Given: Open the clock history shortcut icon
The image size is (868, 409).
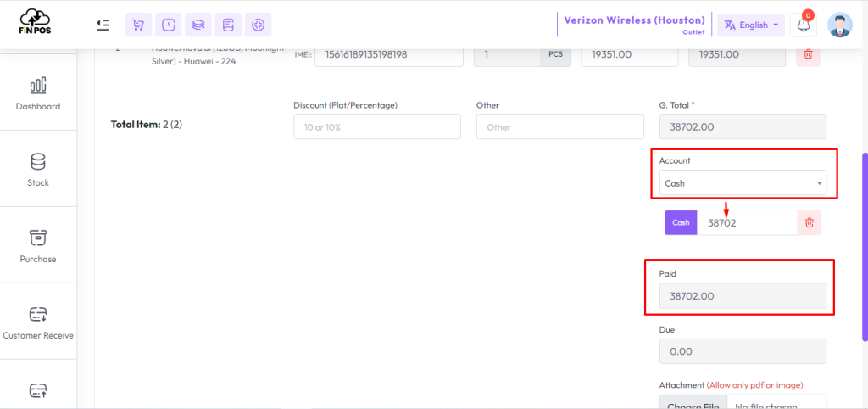Looking at the screenshot, I should click(169, 25).
